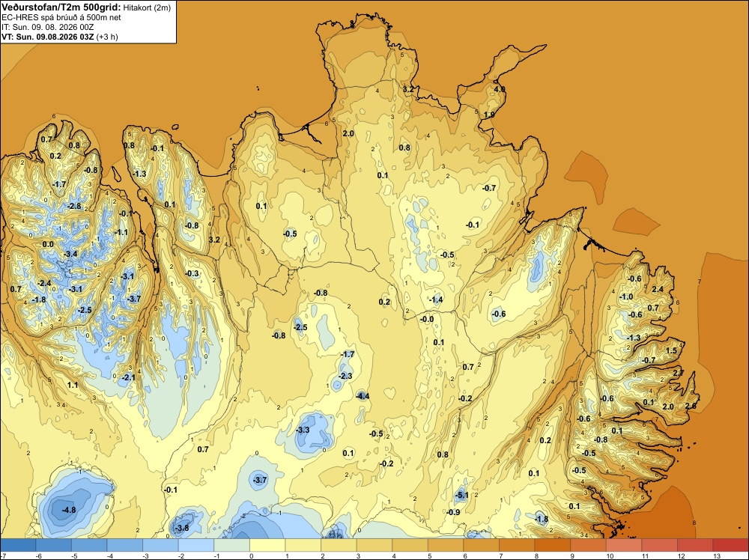Click the '-4.4' temperature value
This screenshot has width=749, height=560.
363,396
